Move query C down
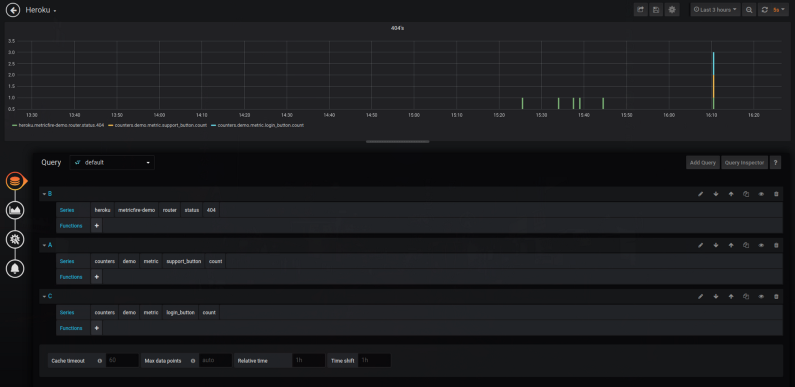Viewport: 795px width, 387px height. (x=716, y=296)
